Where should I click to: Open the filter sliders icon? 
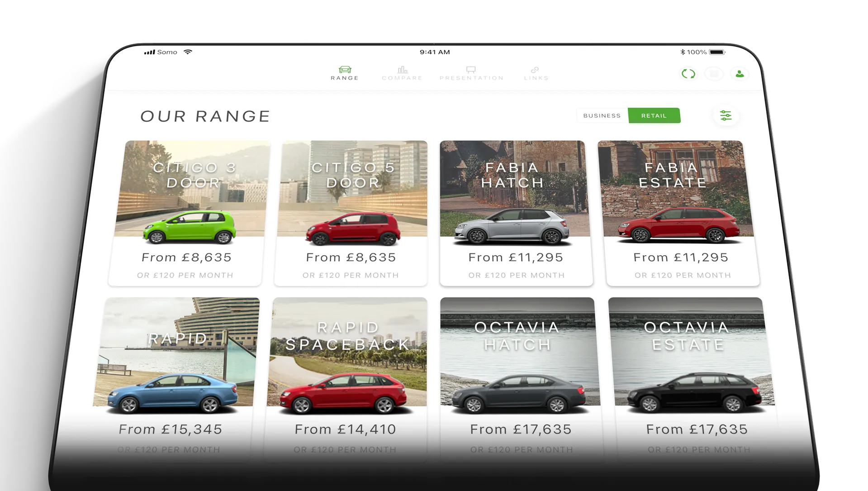[726, 116]
